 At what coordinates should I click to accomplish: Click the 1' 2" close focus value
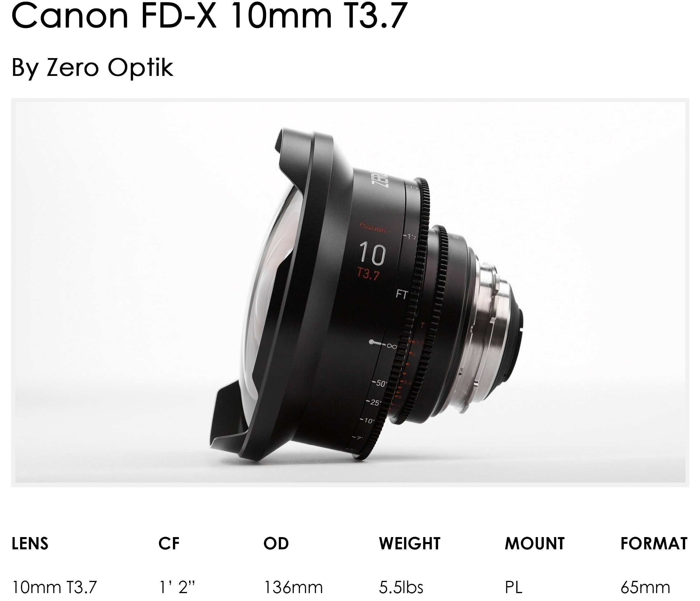(x=177, y=587)
